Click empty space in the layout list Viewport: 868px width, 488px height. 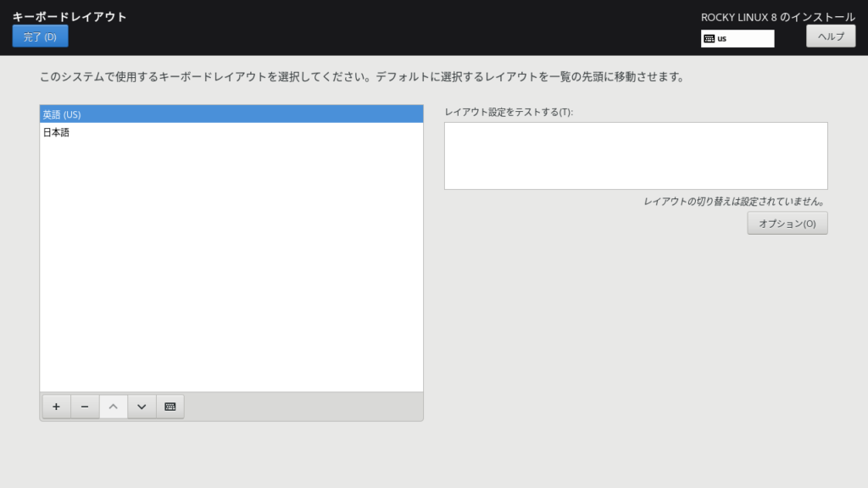[x=231, y=271]
